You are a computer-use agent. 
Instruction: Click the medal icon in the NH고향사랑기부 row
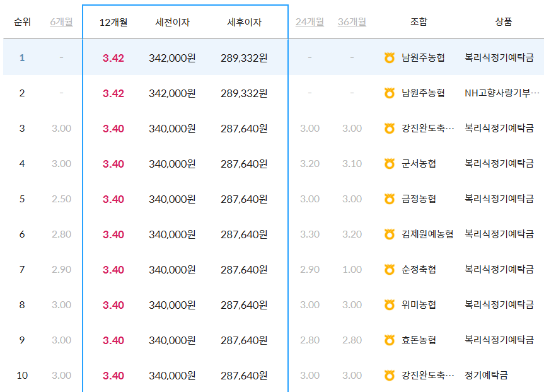tap(390, 93)
